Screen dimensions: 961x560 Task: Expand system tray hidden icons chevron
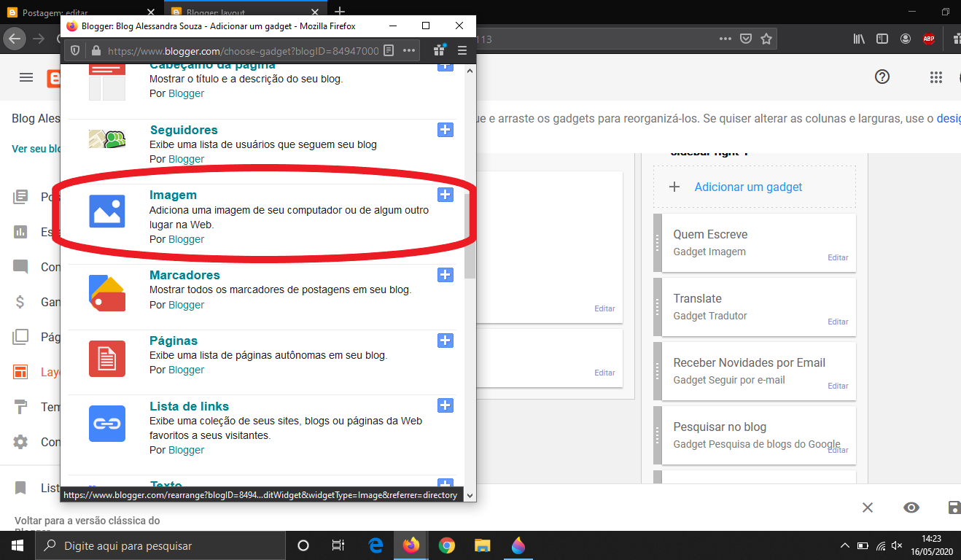pos(845,545)
